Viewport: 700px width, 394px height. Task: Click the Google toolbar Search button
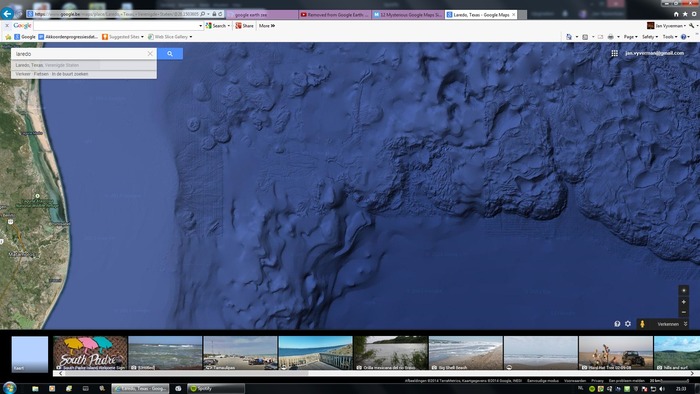coord(216,26)
